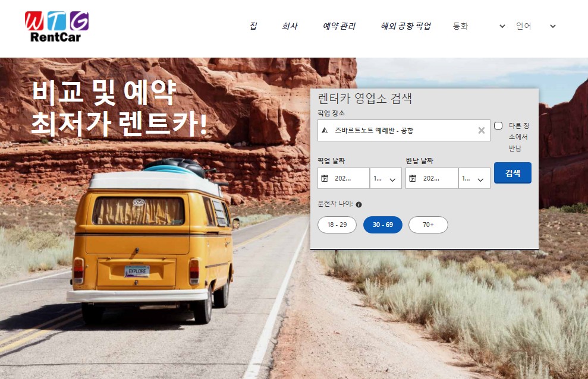Expand the pickup time dropdown
The height and width of the screenshot is (379, 588).
click(385, 178)
